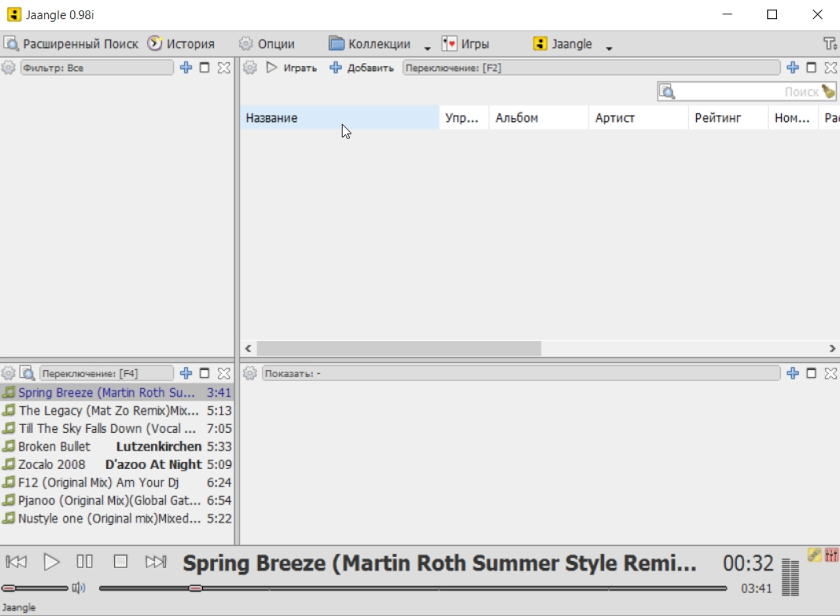840x616 pixels.
Task: Click the Играть play button
Action: (291, 68)
